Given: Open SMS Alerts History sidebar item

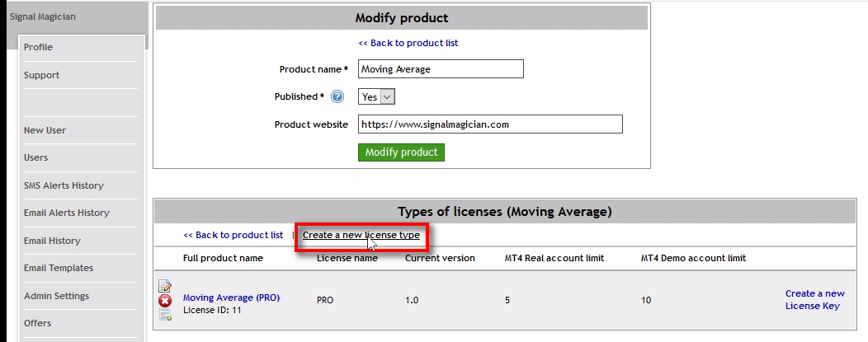Looking at the screenshot, I should tap(64, 185).
